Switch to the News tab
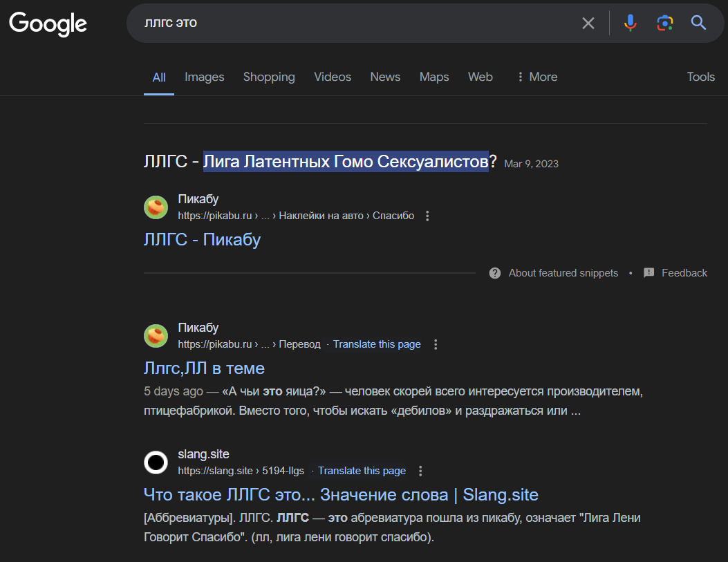Image resolution: width=728 pixels, height=562 pixels. (x=385, y=77)
